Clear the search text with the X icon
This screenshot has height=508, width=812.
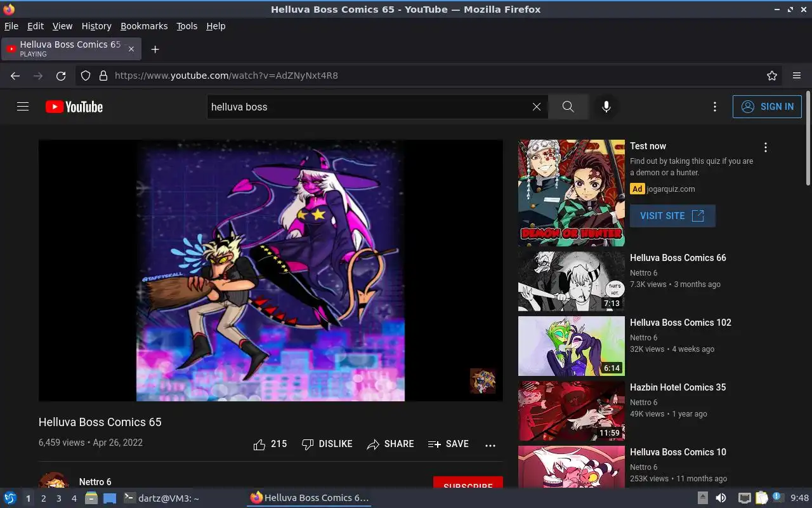[x=537, y=107]
